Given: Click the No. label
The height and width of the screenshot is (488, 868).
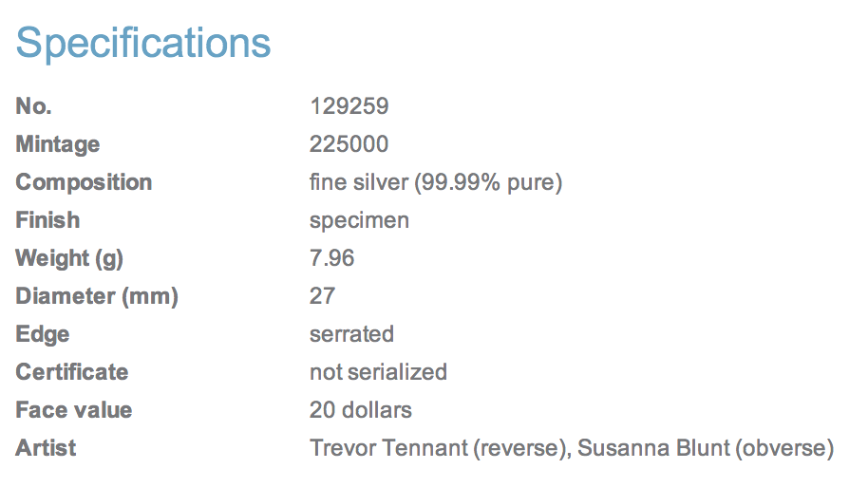Looking at the screenshot, I should tap(34, 105).
